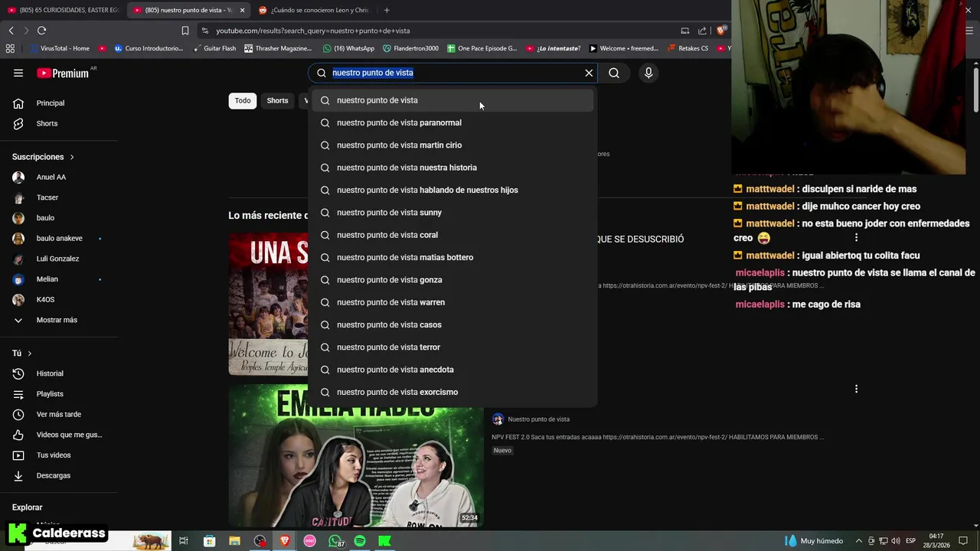Open the (16) WhatsApp bookmark

click(x=348, y=48)
